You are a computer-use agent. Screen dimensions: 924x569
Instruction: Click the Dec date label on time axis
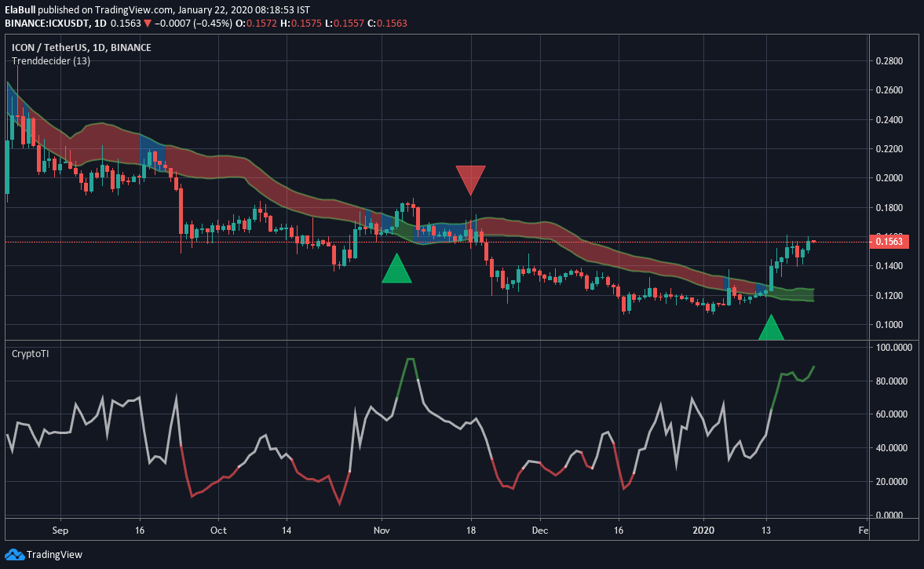pyautogui.click(x=540, y=530)
